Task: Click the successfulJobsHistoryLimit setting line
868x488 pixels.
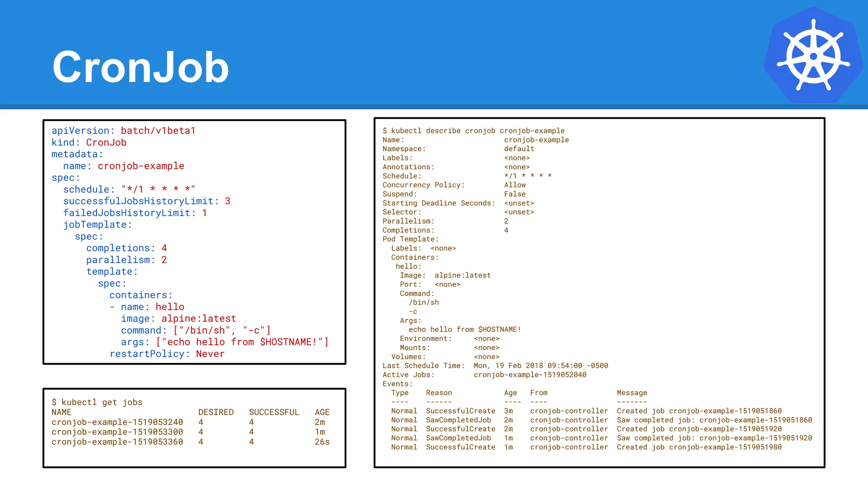Action: click(x=147, y=201)
